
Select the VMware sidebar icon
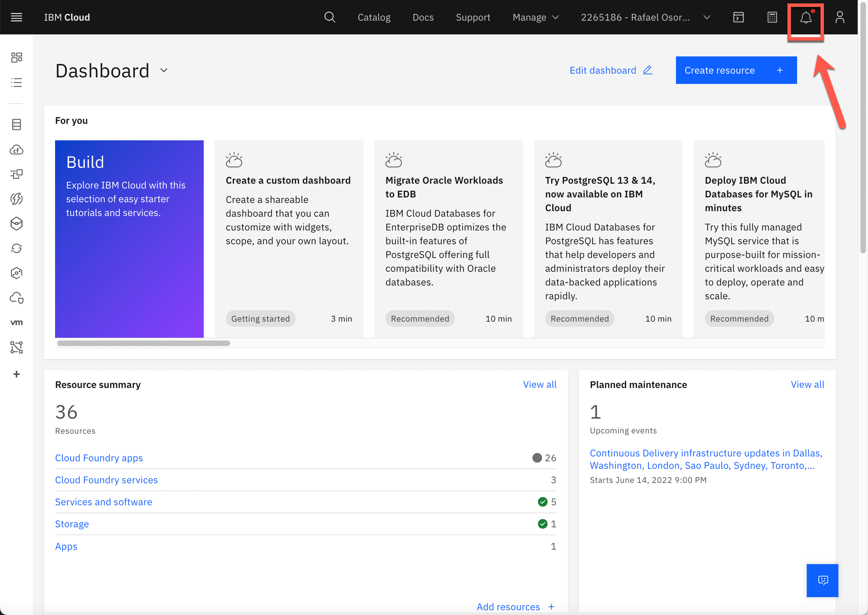17,322
